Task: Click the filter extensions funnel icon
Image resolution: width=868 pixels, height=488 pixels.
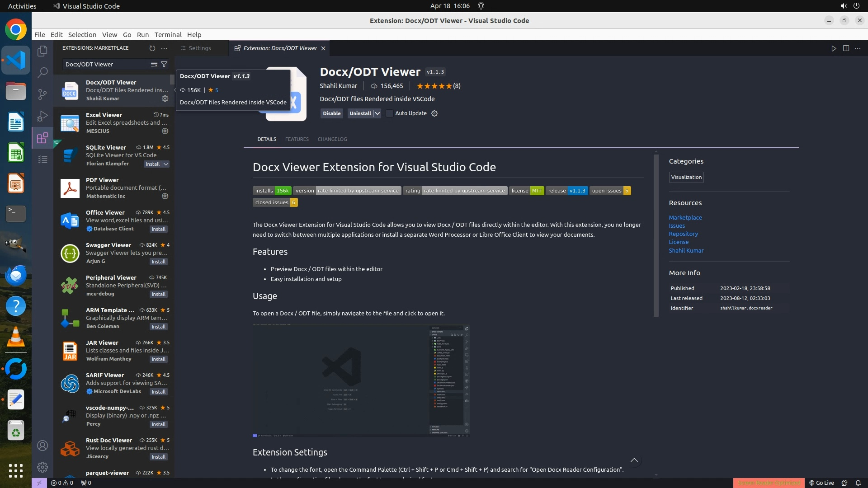Action: pos(164,64)
